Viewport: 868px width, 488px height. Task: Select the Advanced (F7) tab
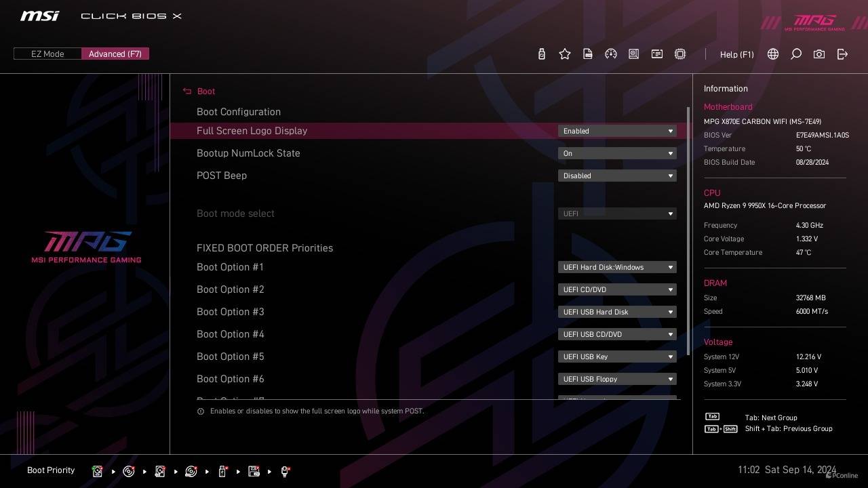(x=115, y=54)
